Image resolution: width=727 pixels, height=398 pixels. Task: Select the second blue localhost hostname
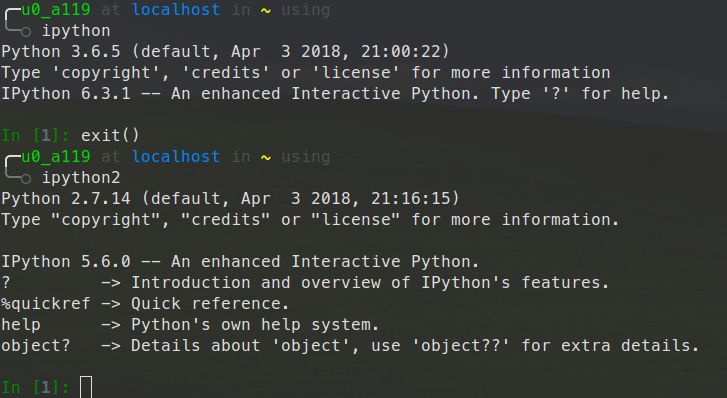click(176, 157)
